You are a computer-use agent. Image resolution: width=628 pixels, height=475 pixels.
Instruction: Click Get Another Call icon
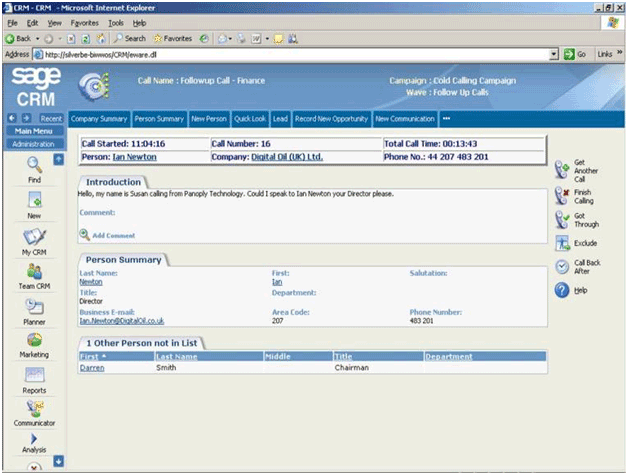[x=562, y=170]
